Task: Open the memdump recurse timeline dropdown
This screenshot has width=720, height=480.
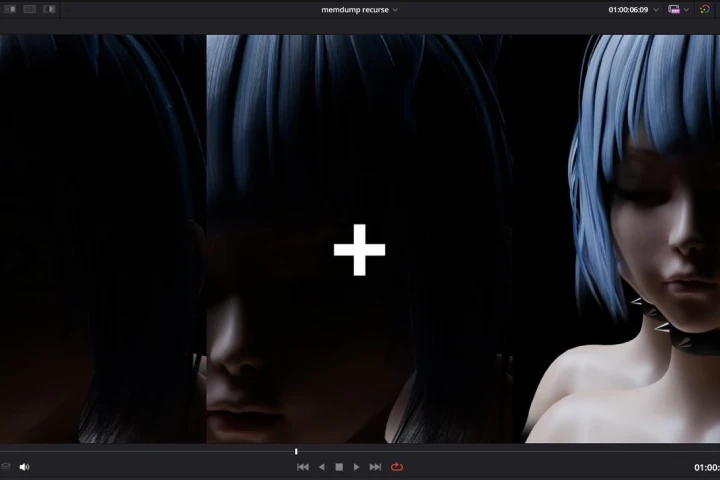Action: coord(359,10)
